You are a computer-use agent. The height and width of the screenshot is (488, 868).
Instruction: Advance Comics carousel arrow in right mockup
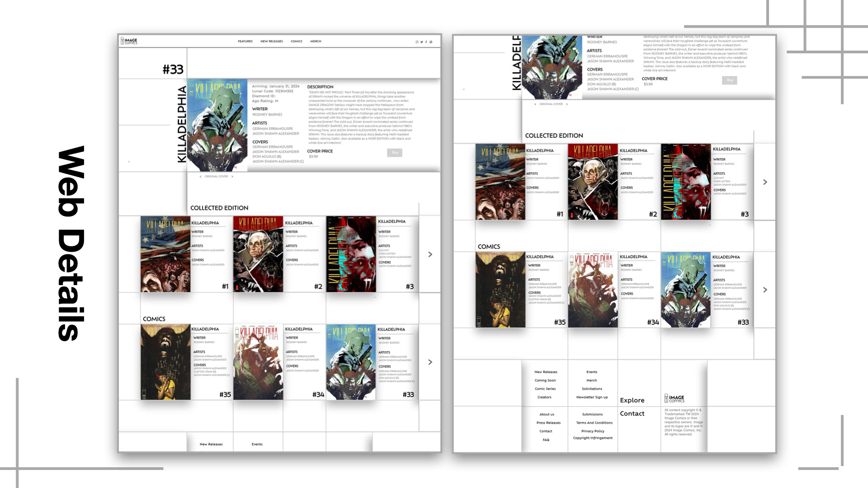(765, 290)
